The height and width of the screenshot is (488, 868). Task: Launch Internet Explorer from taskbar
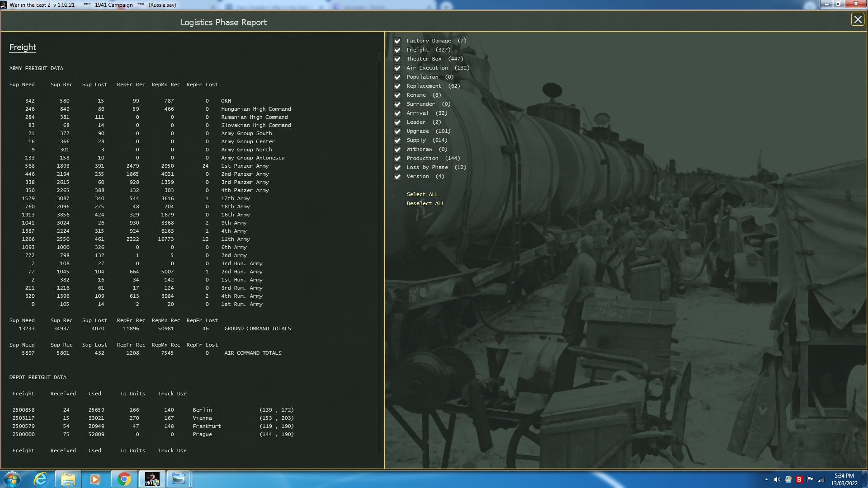click(41, 479)
